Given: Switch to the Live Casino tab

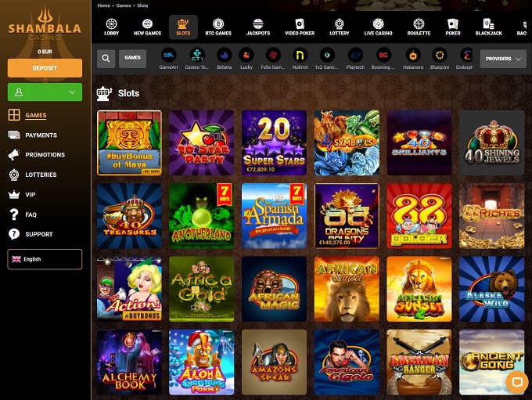Looking at the screenshot, I should point(378,27).
